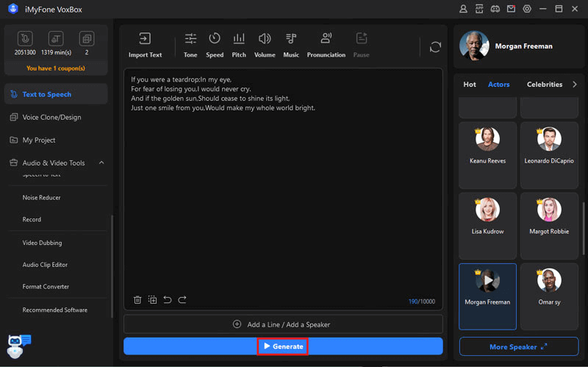Open Format Converter tool
The width and height of the screenshot is (588, 367).
click(x=46, y=286)
